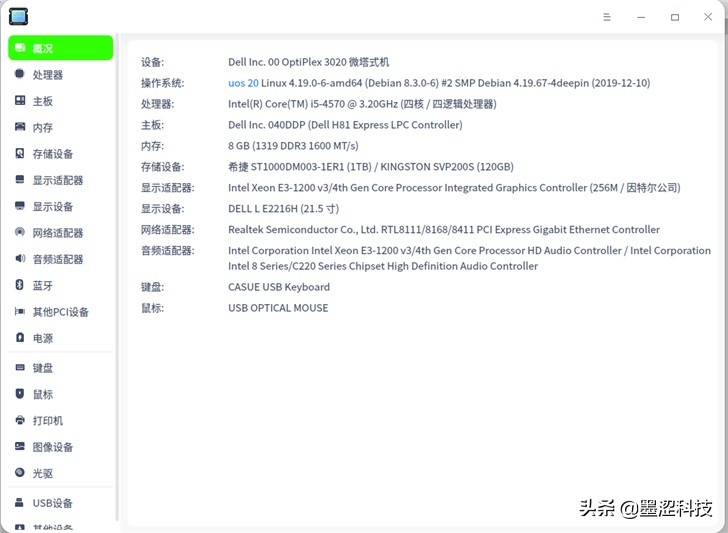
Task: Open the 打印机 label in sidebar
Action: (48, 421)
